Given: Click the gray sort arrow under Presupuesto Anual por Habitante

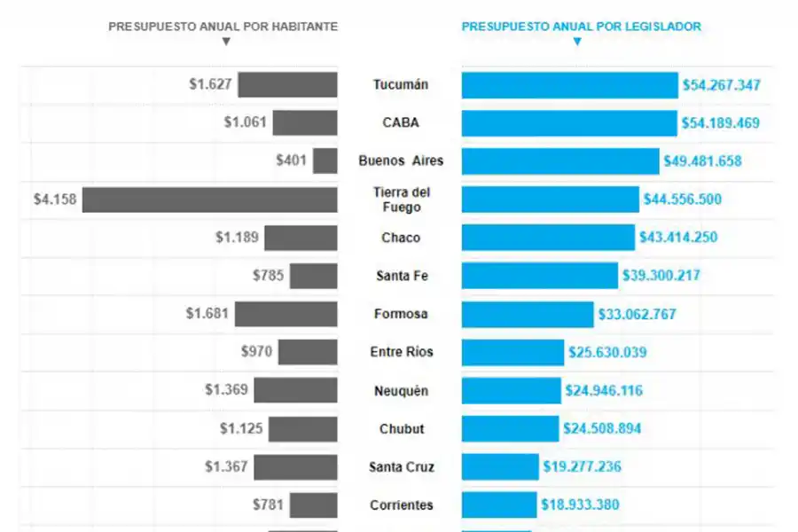Looking at the screenshot, I should tap(226, 41).
